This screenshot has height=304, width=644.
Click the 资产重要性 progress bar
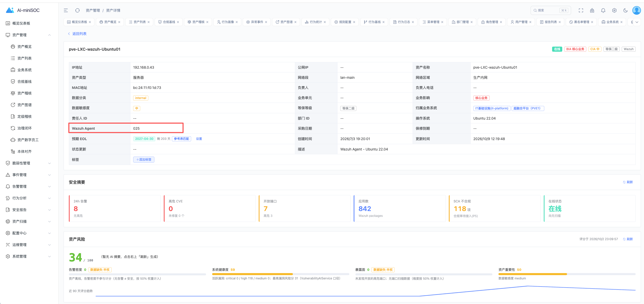[x=567, y=274]
